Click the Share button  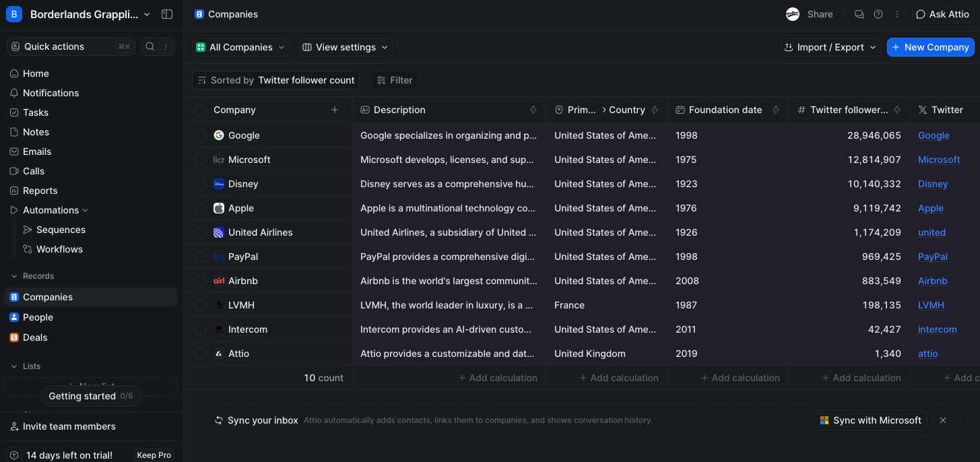[820, 14]
